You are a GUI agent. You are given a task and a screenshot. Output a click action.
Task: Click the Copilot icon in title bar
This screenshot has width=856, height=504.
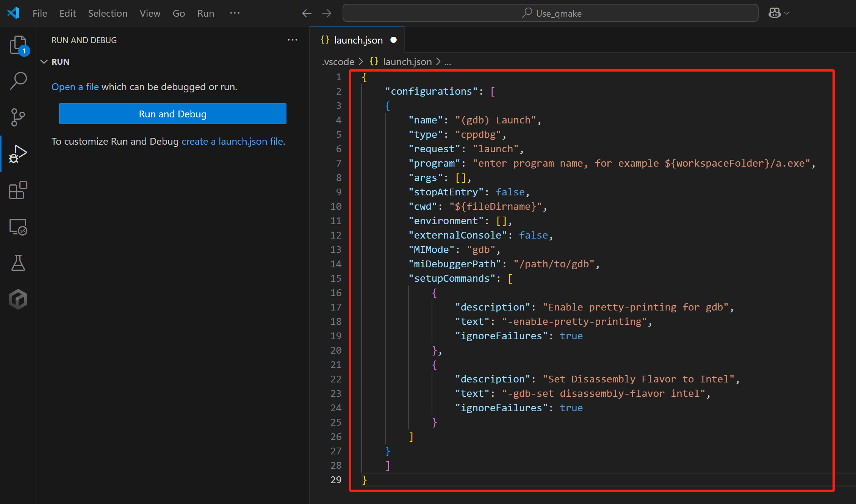pos(774,13)
